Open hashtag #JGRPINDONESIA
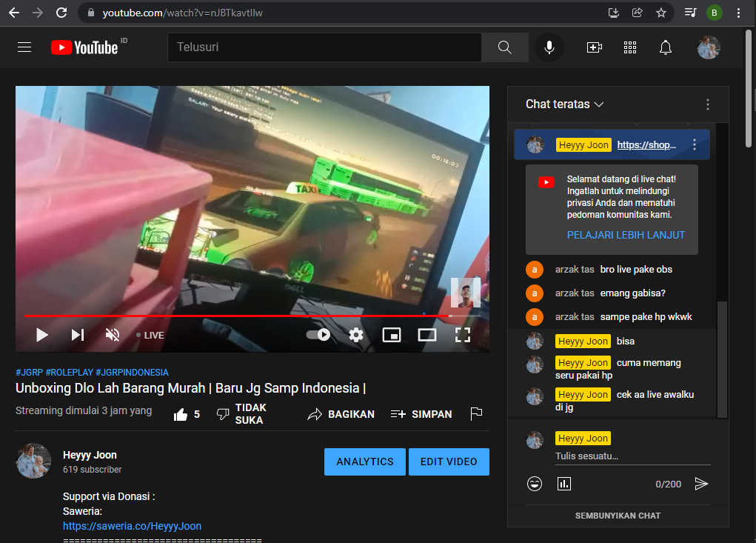Viewport: 756px width, 543px height. pyautogui.click(x=132, y=373)
